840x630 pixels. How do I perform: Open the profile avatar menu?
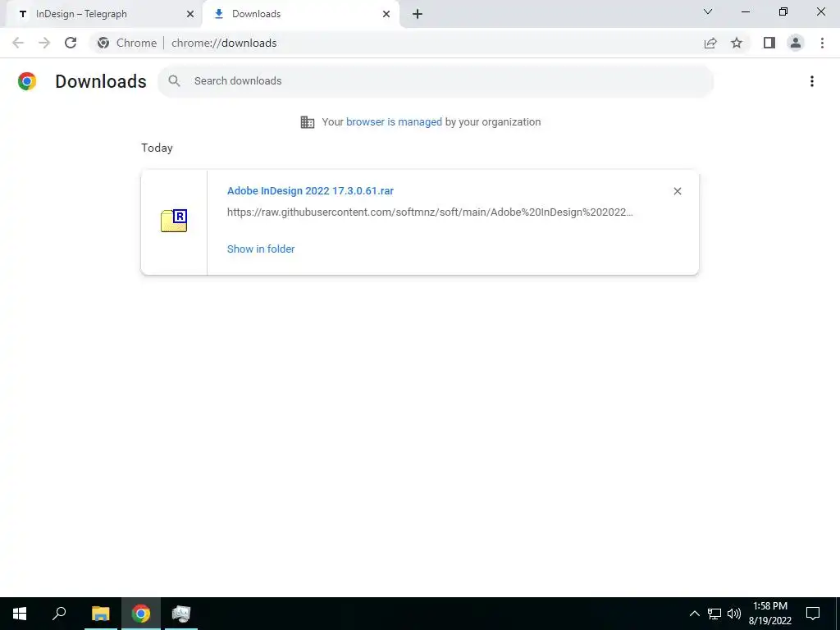[796, 43]
